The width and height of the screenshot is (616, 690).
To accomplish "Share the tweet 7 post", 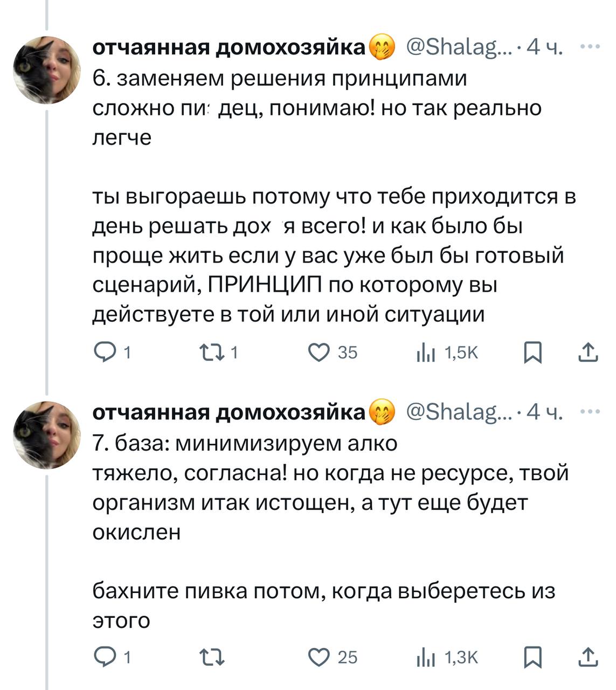I will click(588, 657).
